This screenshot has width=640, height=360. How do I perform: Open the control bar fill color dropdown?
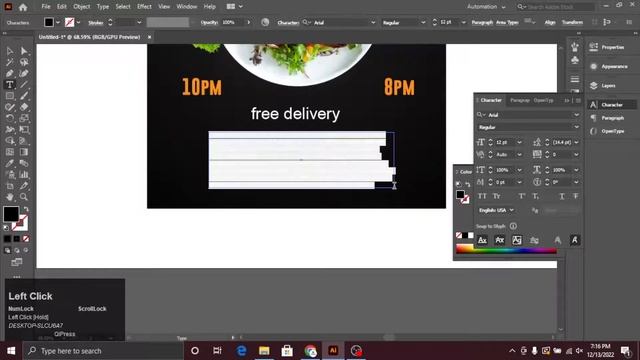click(x=58, y=22)
